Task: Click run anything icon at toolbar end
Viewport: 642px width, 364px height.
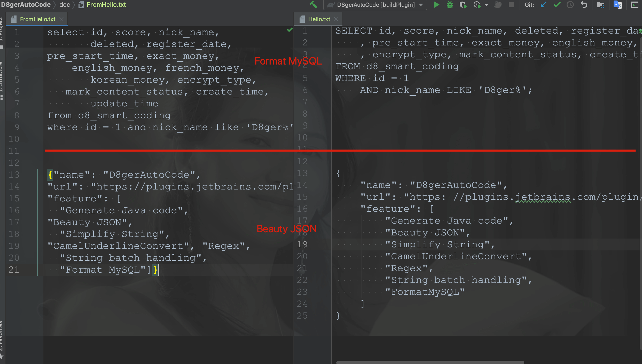Action: (635, 5)
